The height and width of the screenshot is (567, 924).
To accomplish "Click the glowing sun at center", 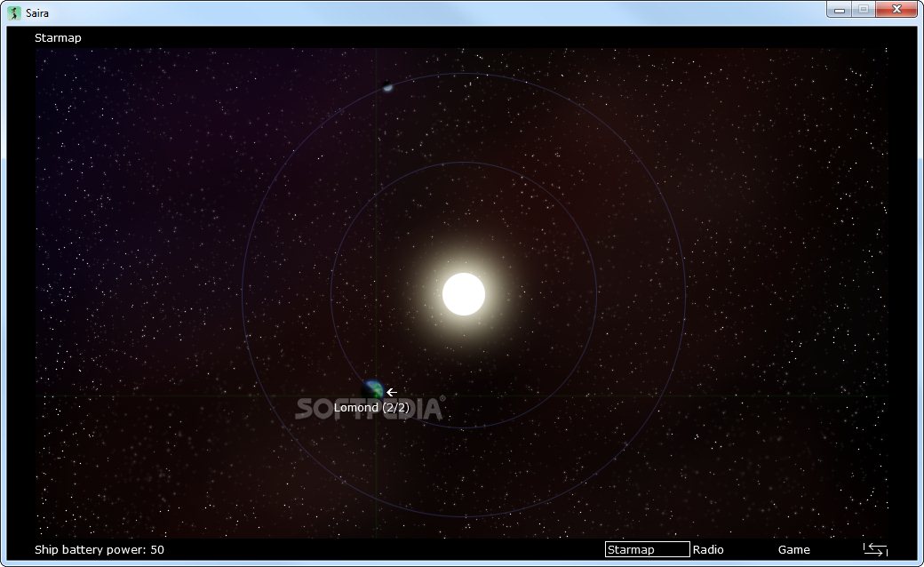I will (464, 294).
